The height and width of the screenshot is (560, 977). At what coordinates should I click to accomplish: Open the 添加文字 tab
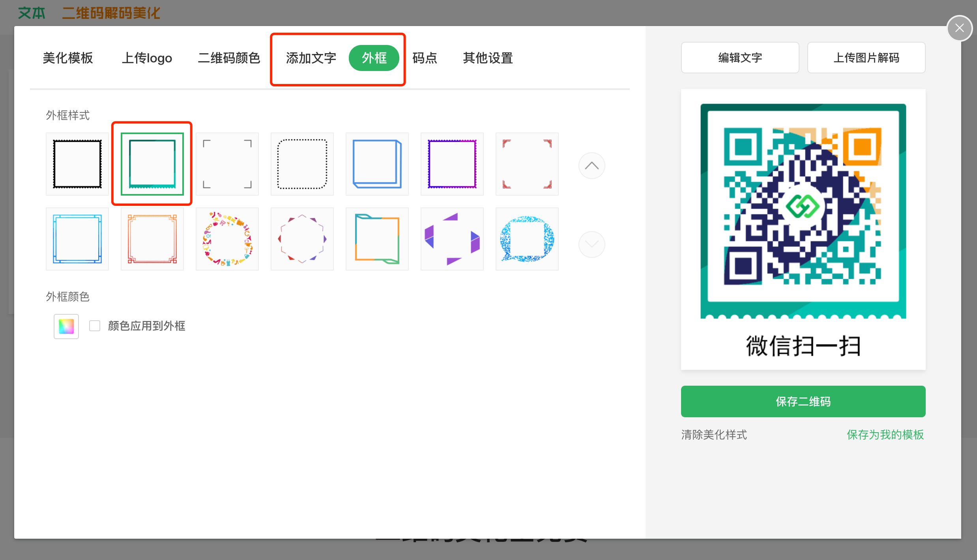[x=311, y=58]
